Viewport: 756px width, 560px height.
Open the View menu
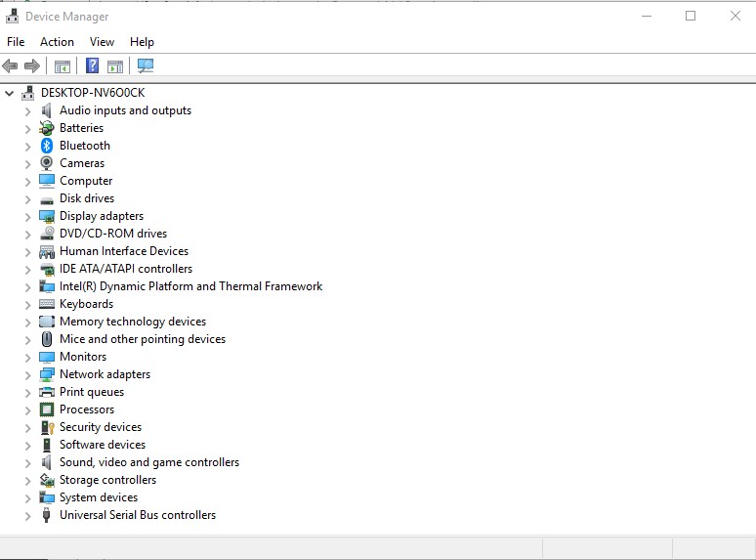click(x=102, y=42)
